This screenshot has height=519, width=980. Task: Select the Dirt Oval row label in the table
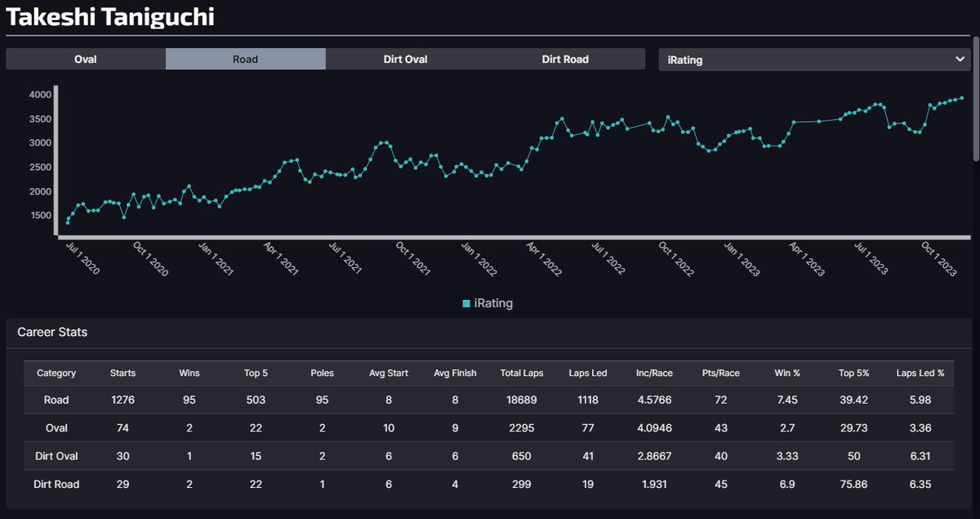[56, 456]
